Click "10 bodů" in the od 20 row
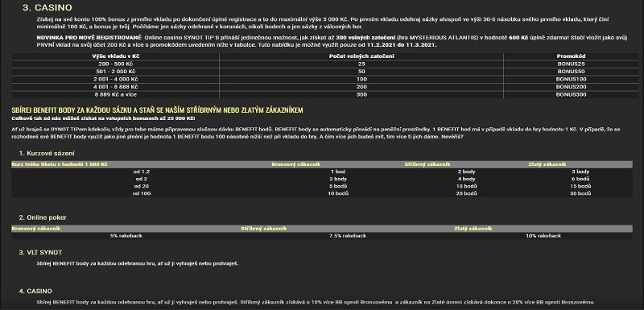This screenshot has width=644, height=310. click(467, 187)
